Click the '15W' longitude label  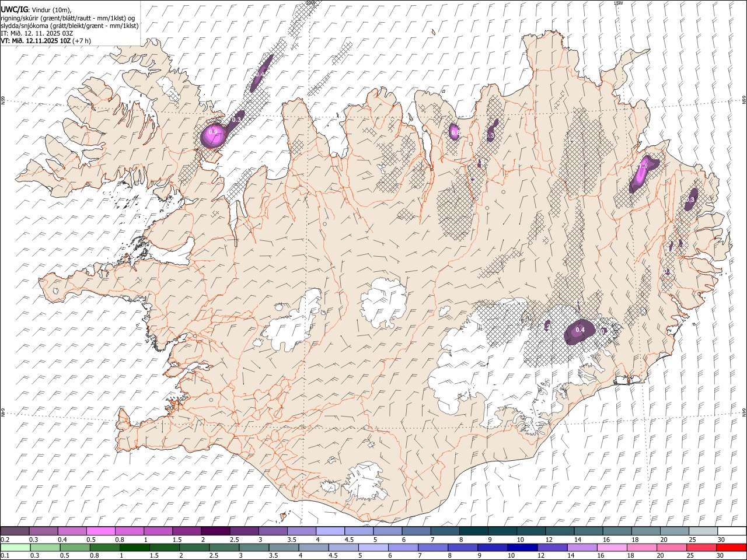[618, 3]
